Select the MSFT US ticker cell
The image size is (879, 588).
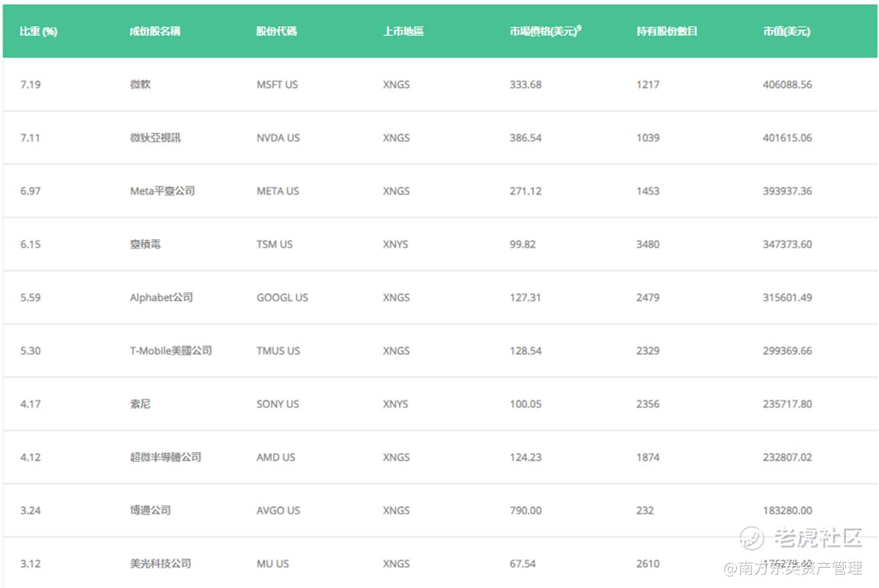(277, 85)
